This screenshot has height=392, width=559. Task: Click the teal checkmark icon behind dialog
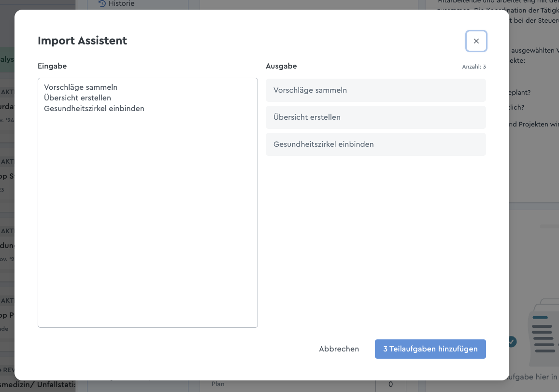[x=512, y=342]
